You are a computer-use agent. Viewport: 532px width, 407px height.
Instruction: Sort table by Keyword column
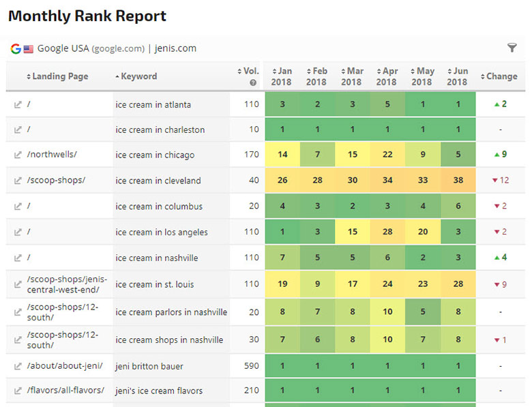pyautogui.click(x=136, y=76)
